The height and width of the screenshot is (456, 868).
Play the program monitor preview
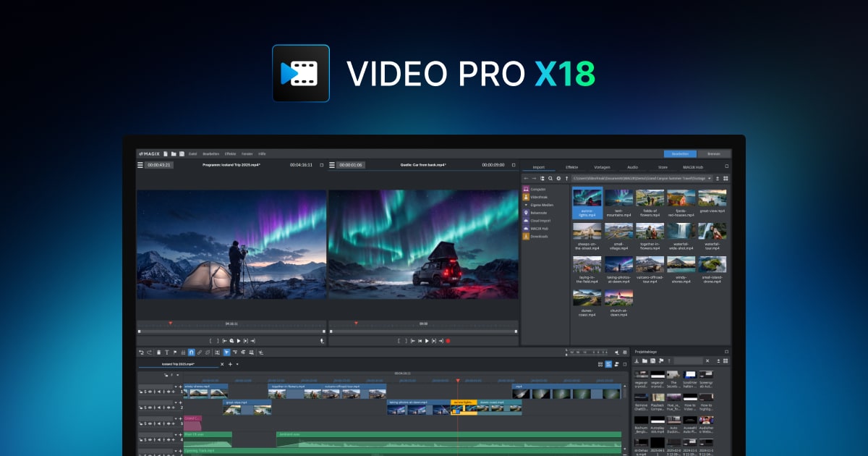click(239, 341)
